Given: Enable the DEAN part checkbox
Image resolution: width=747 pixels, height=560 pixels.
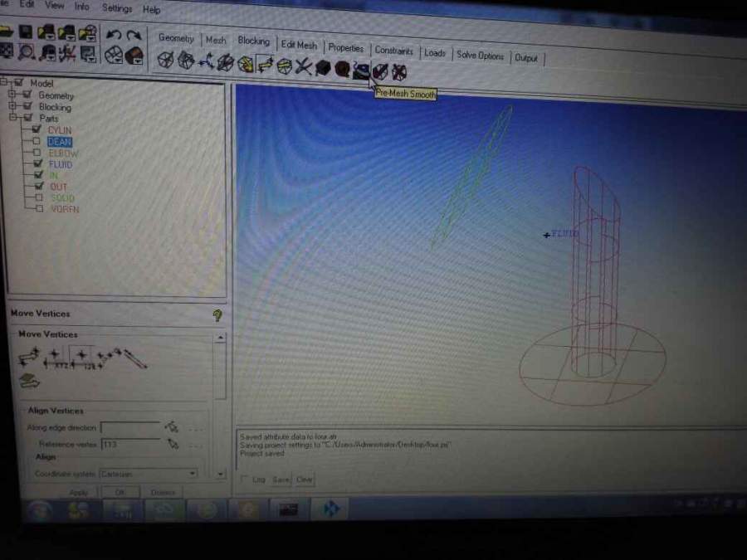Looking at the screenshot, I should tap(37, 141).
